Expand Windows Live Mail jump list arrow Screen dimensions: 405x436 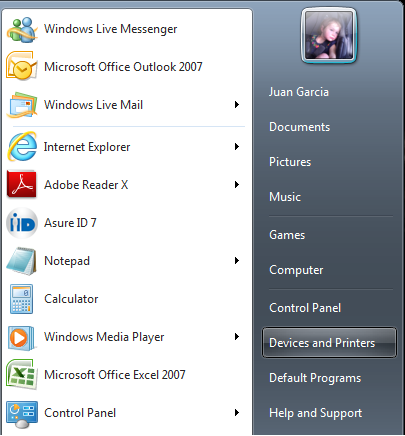[x=237, y=105]
